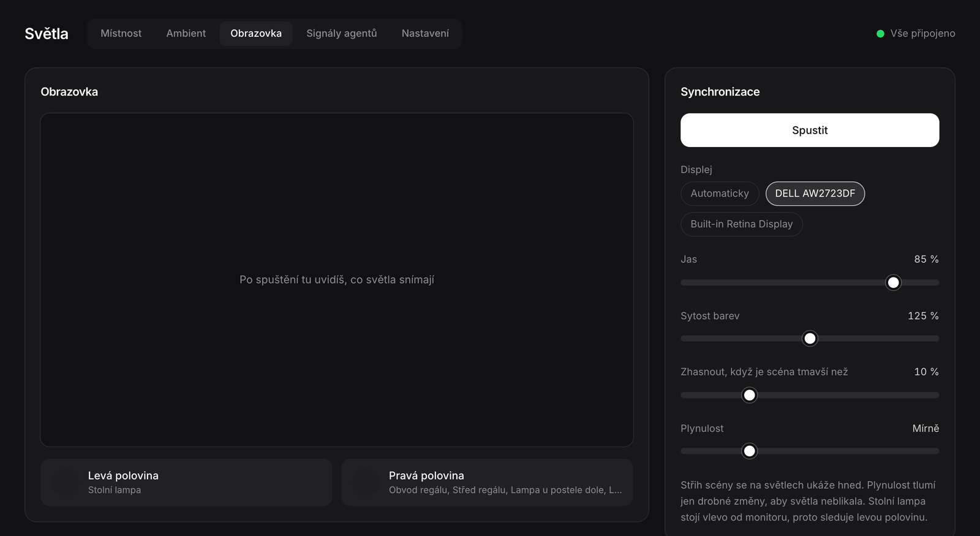Screen dimensions: 980x536
Task: Click the green connection status dot
Action: pyautogui.click(x=880, y=34)
